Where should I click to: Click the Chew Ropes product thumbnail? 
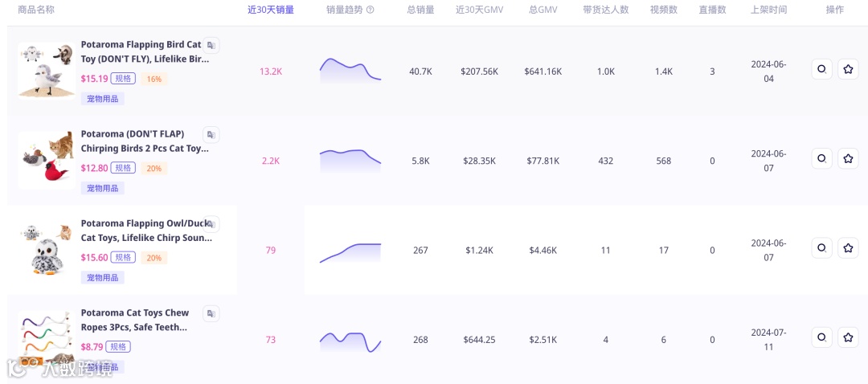46,339
